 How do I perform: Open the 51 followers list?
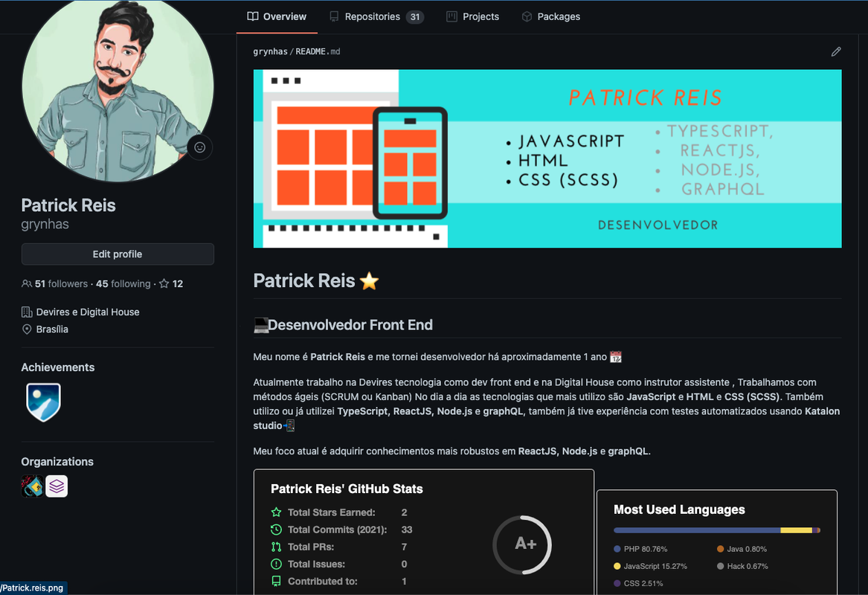pos(61,283)
